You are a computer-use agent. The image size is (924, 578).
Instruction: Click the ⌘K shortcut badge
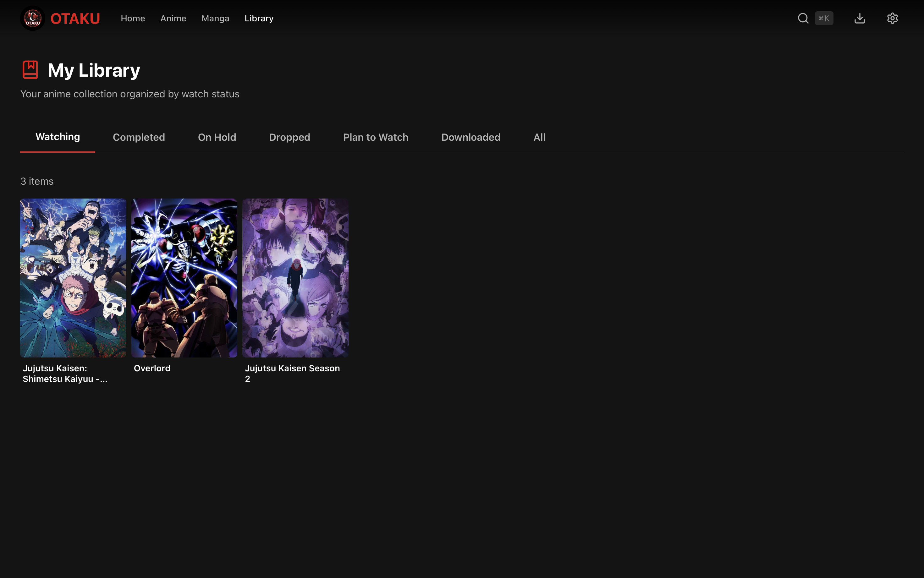(x=823, y=18)
